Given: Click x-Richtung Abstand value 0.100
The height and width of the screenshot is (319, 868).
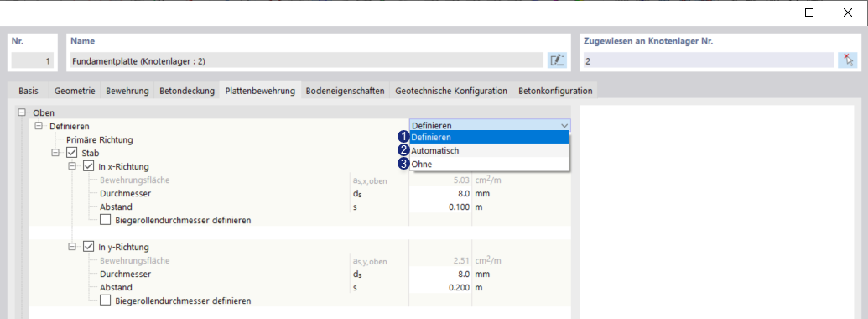Looking at the screenshot, I should click(440, 207).
